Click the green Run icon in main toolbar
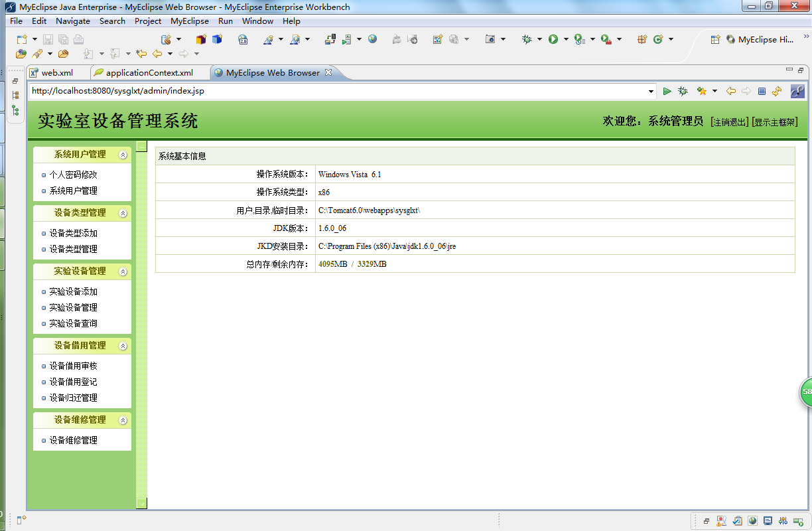Image resolution: width=812 pixels, height=531 pixels. tap(553, 40)
